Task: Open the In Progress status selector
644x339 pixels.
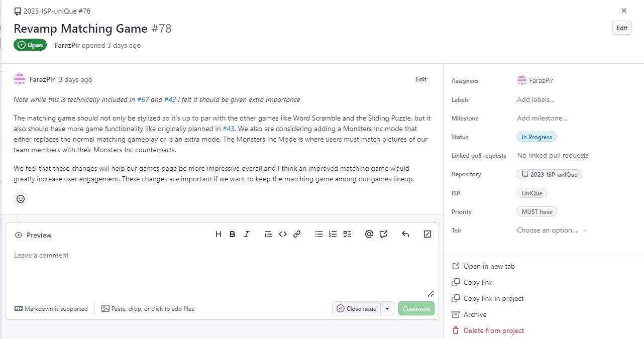Action: pos(536,137)
